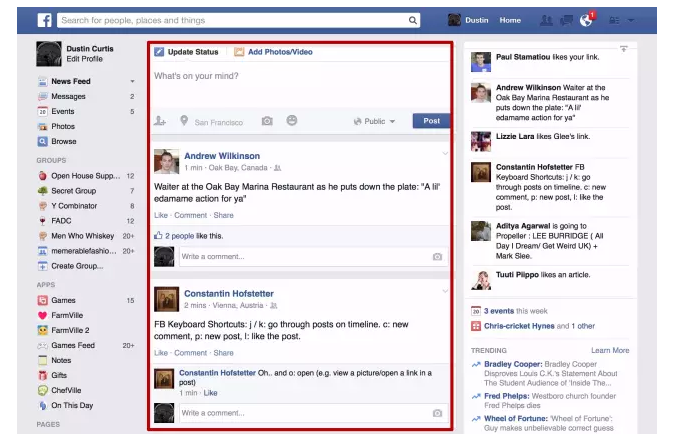Click the search magnifier icon
This screenshot has height=434, width=676.
click(413, 20)
